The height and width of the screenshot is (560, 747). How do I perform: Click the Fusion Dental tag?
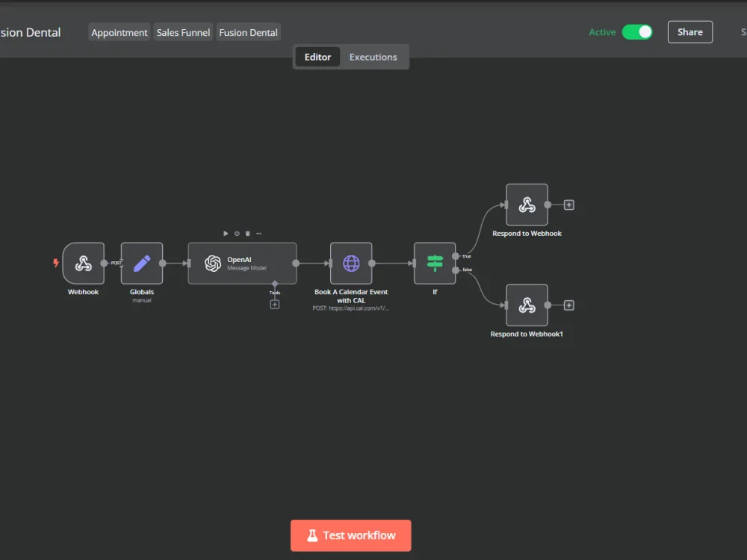pyautogui.click(x=248, y=32)
